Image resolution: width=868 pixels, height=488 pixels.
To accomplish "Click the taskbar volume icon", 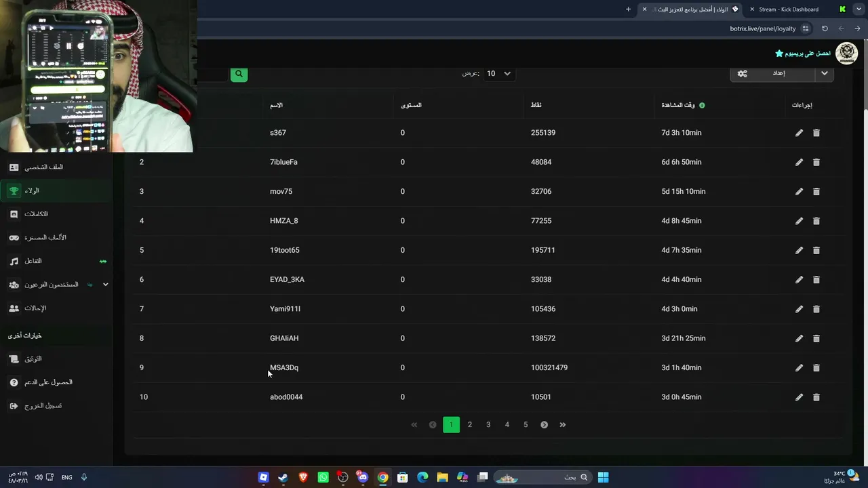I will (x=39, y=477).
